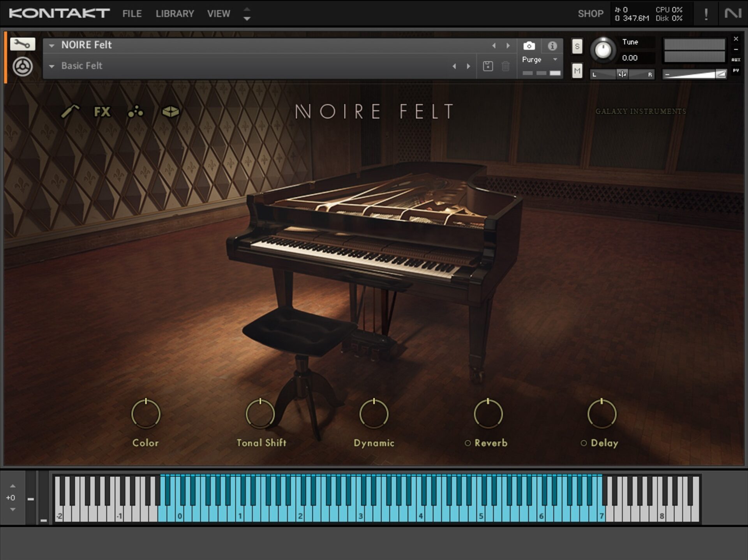Click the AUX button
748x560 pixels.
tap(736, 59)
